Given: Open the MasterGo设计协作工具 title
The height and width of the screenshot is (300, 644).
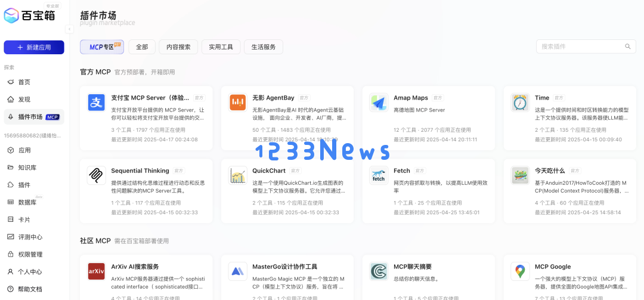Looking at the screenshot, I should coord(284,267).
